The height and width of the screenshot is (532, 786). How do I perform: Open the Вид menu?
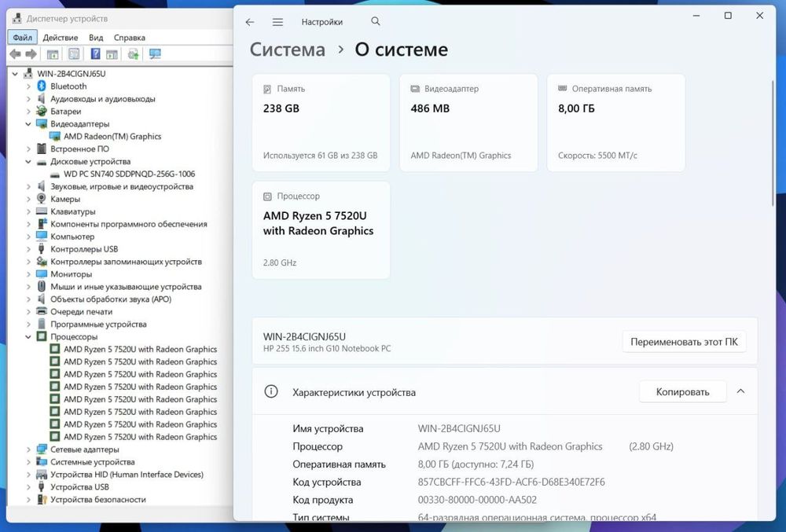[96, 38]
